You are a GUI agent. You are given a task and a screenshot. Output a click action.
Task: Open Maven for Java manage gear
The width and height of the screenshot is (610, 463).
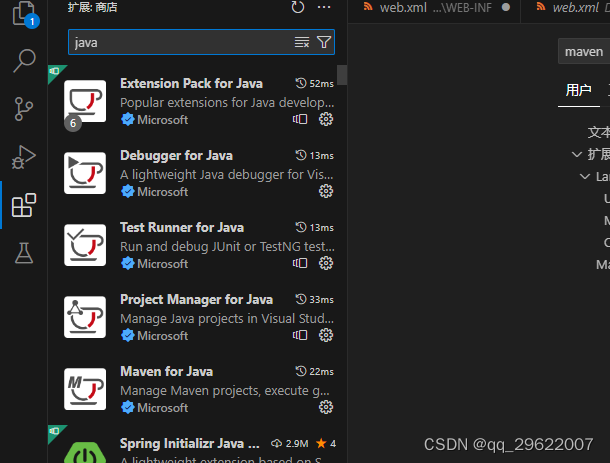coord(326,407)
